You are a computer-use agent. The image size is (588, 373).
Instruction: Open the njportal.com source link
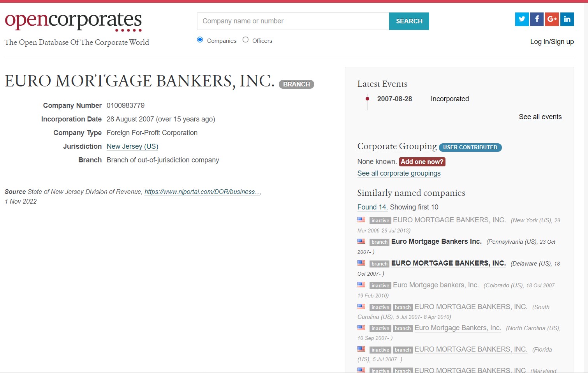tap(202, 192)
